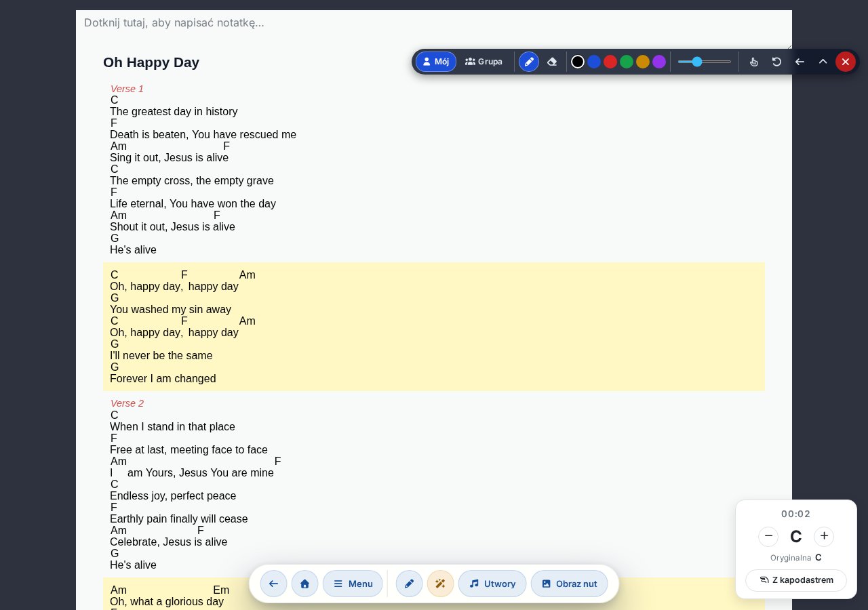The image size is (868, 610).
Task: Pick the blue pen color
Action: click(594, 62)
